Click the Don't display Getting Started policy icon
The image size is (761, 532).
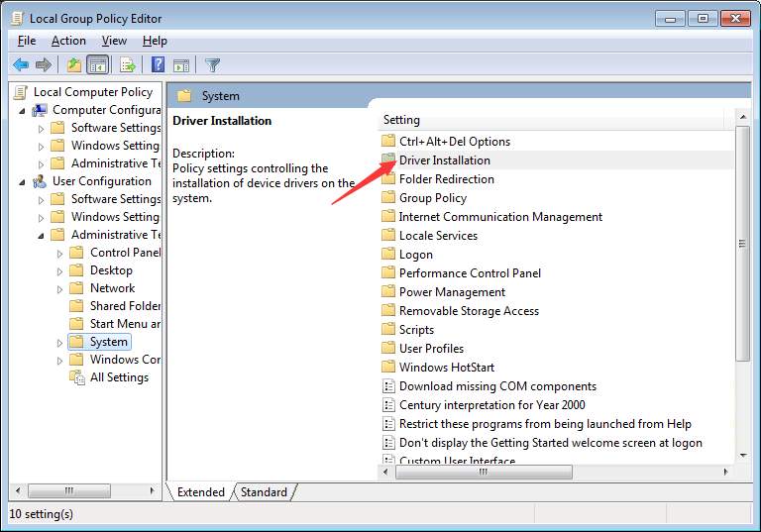coord(388,443)
